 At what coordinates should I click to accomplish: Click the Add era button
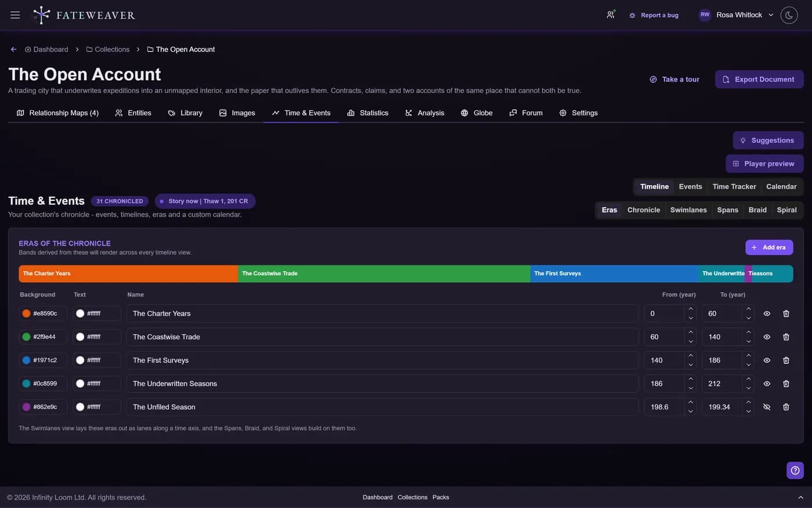pyautogui.click(x=769, y=247)
